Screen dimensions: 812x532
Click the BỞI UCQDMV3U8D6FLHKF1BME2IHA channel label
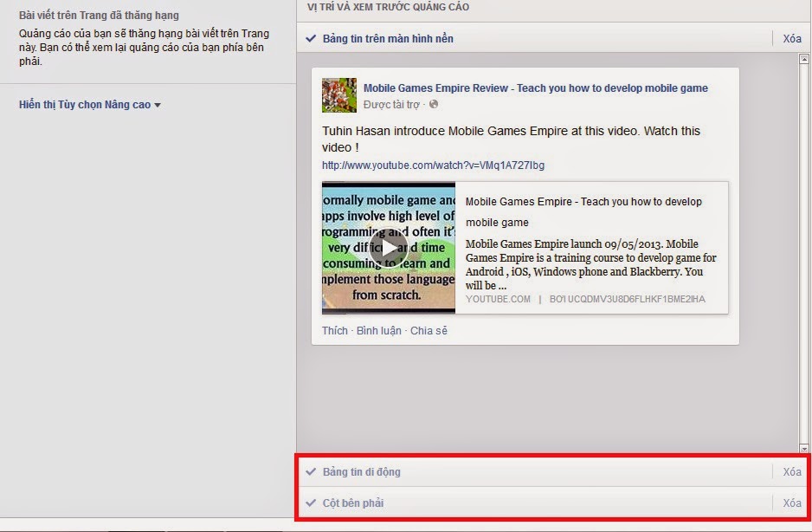click(x=627, y=299)
